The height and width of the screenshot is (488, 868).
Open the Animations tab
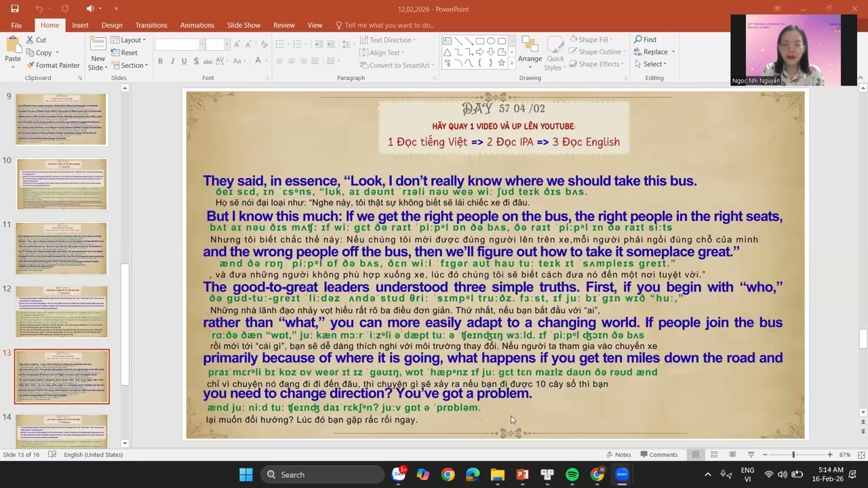pyautogui.click(x=197, y=25)
